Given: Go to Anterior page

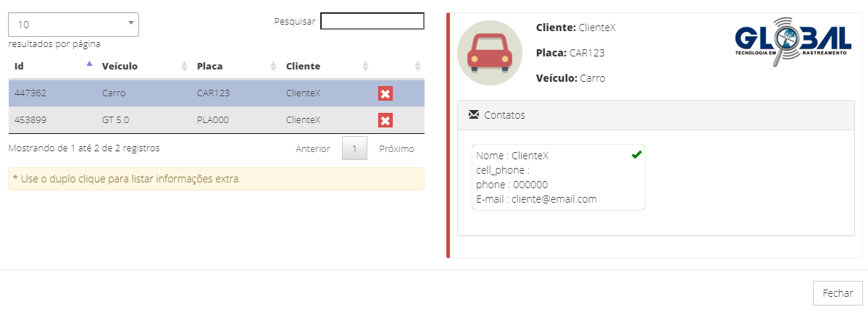Looking at the screenshot, I should coord(313,148).
